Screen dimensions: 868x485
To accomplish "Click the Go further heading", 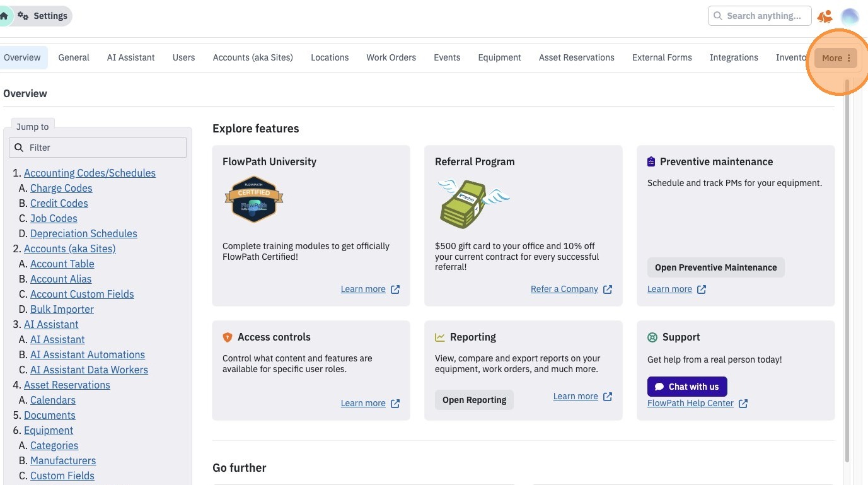I will click(x=240, y=468).
